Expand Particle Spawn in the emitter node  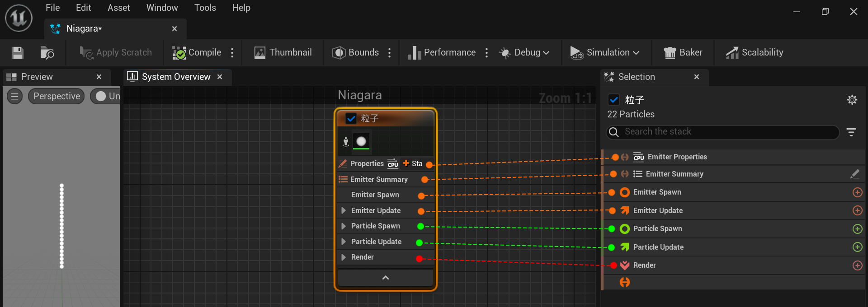(344, 226)
